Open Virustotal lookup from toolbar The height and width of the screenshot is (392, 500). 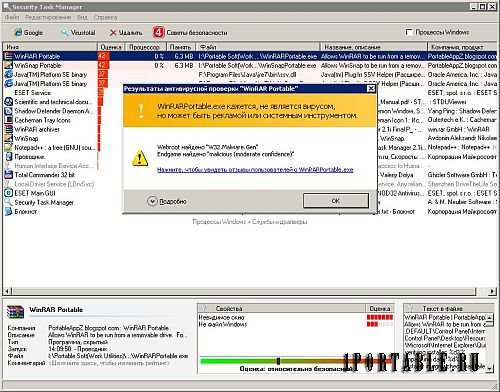pyautogui.click(x=78, y=32)
